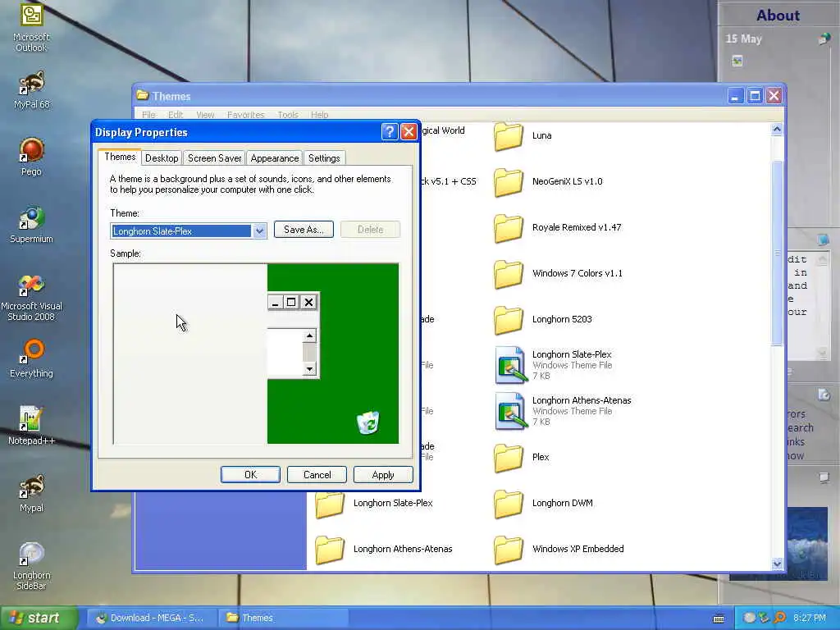Click the tray magnifier search icon
Viewport: 840px width, 630px height.
point(780,618)
